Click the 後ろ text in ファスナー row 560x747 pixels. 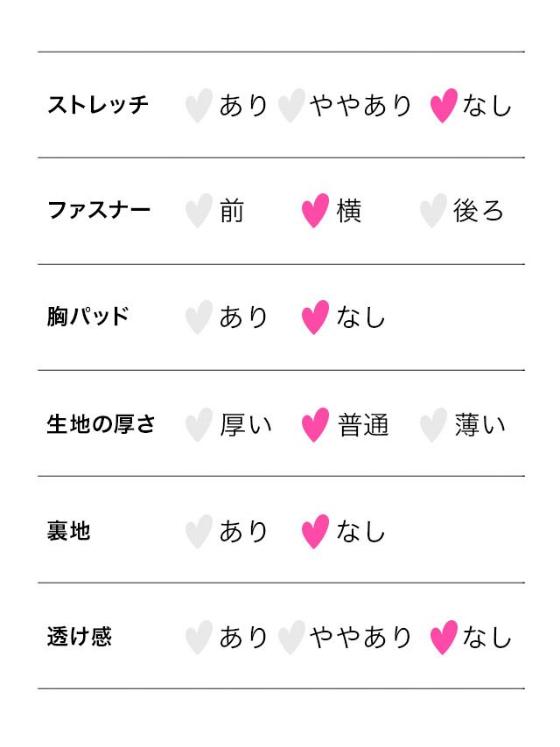pos(479,212)
